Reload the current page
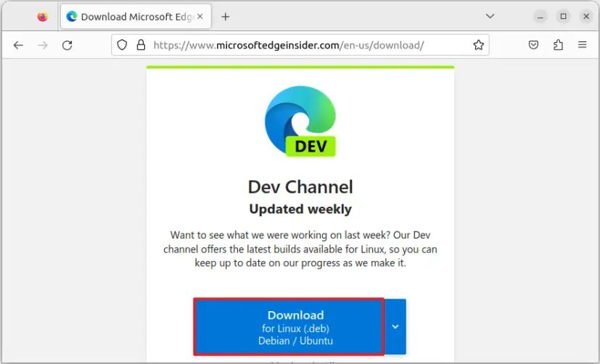600x364 pixels. pyautogui.click(x=67, y=45)
